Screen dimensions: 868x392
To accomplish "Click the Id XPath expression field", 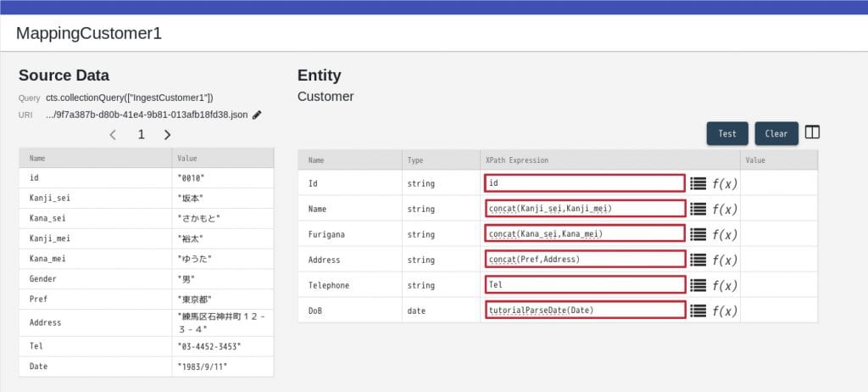I will click(584, 183).
